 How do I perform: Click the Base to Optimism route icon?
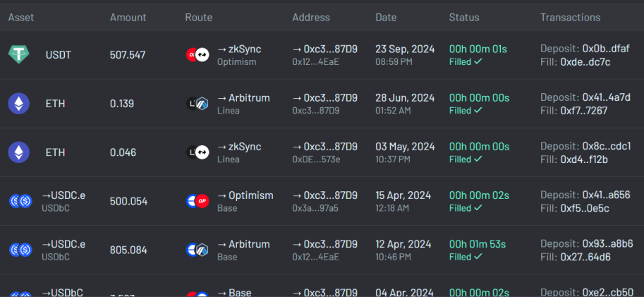tap(198, 201)
